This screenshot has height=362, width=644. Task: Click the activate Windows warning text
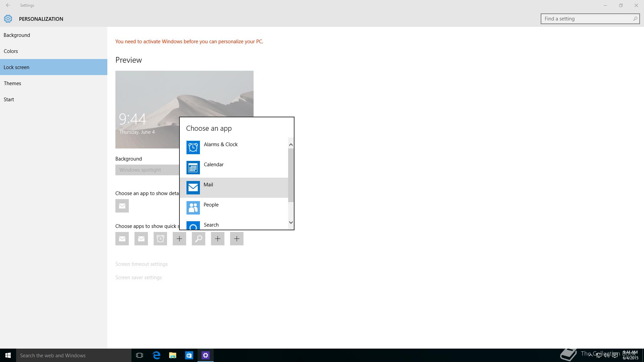click(189, 42)
